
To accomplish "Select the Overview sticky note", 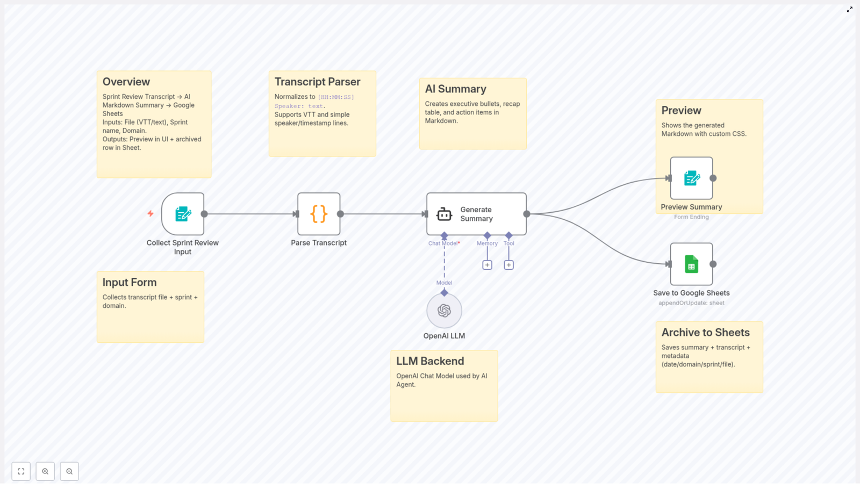I will click(154, 161).
